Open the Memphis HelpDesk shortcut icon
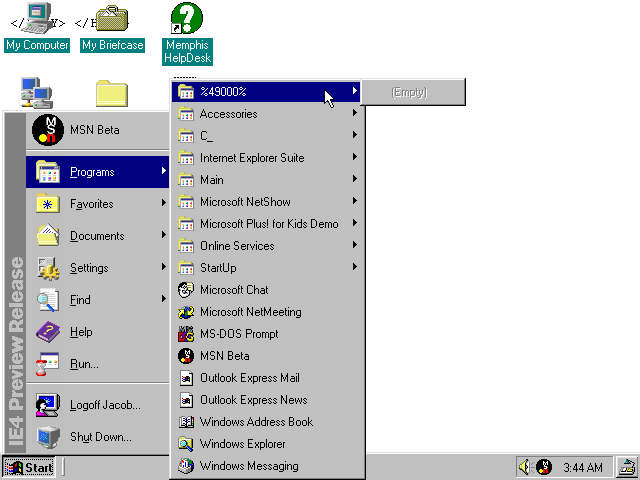The height and width of the screenshot is (480, 640). point(187,18)
